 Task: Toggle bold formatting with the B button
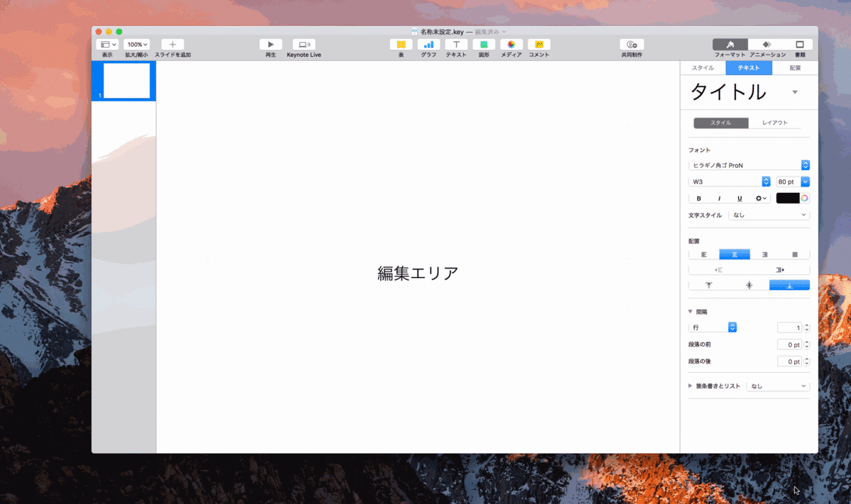pos(699,198)
